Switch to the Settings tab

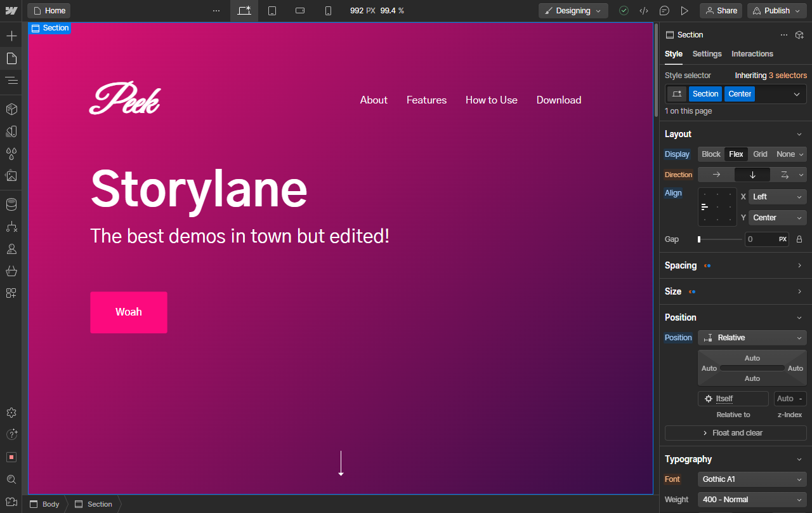pyautogui.click(x=707, y=54)
